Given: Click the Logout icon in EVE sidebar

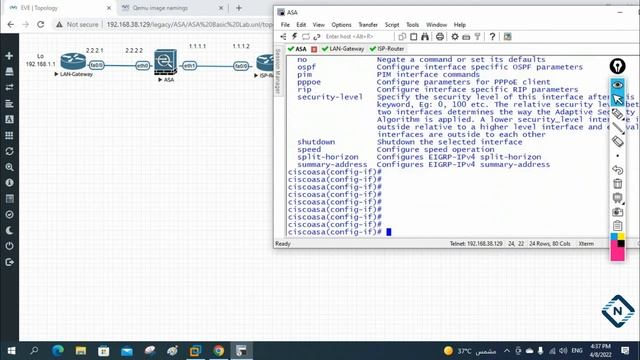Looking at the screenshot, I should [9, 262].
